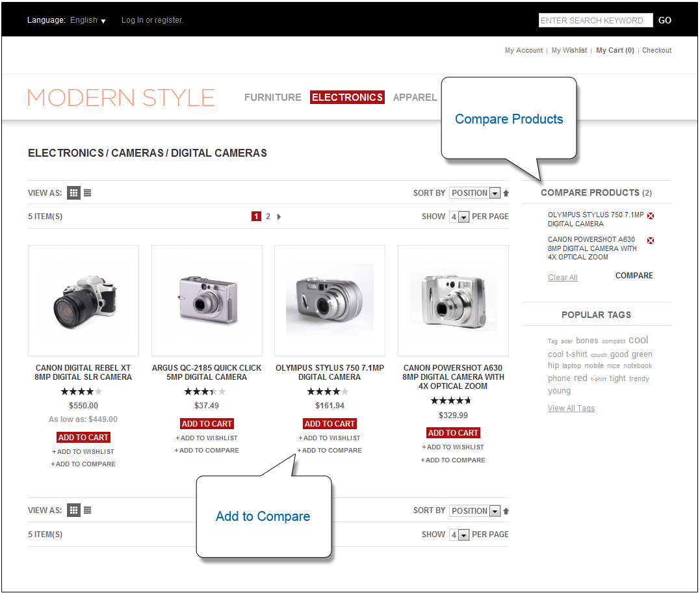The height and width of the screenshot is (595, 700).
Task: Open Olympus Stylus 750 product image
Action: [330, 300]
